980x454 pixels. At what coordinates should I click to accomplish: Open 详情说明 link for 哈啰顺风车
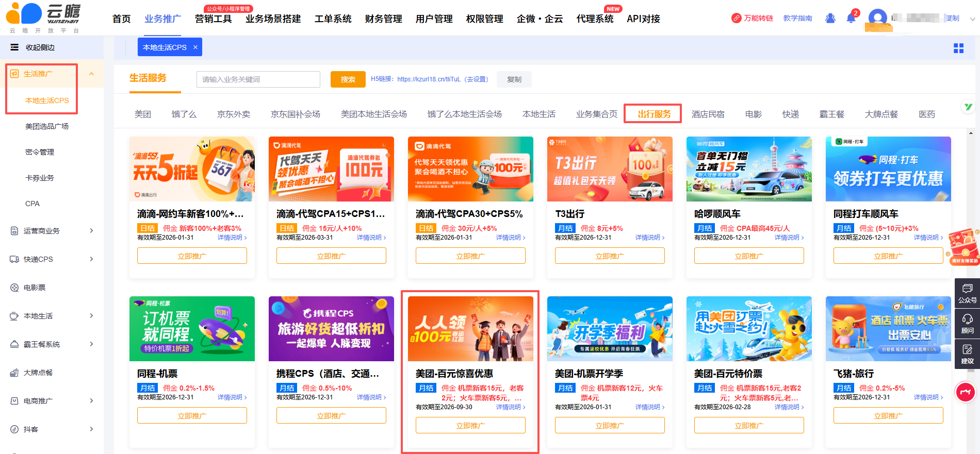[789, 238]
